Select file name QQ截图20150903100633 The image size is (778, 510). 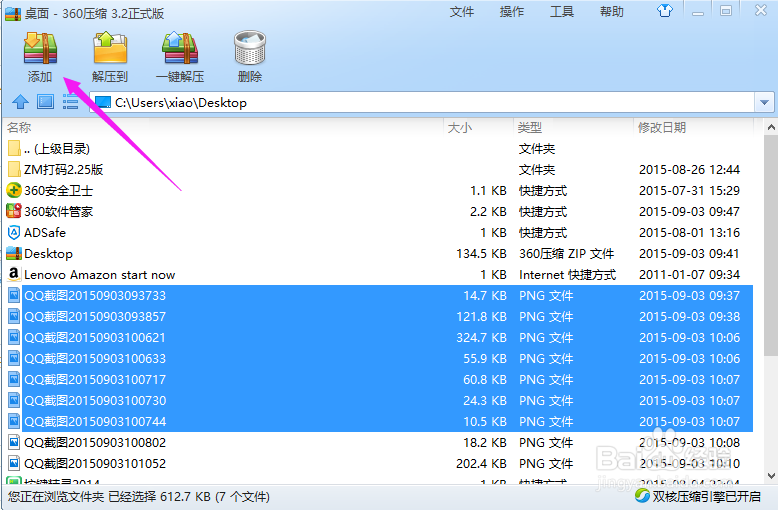[x=95, y=358]
